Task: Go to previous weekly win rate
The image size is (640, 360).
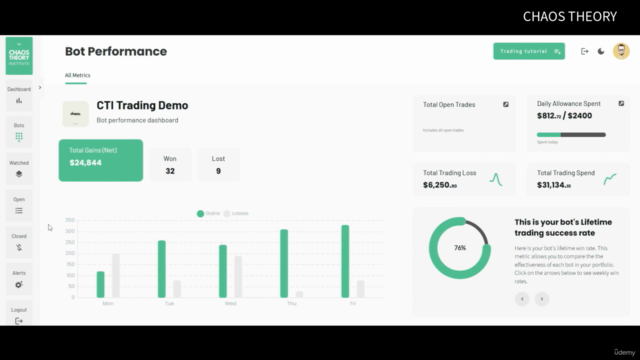Action: [x=522, y=299]
